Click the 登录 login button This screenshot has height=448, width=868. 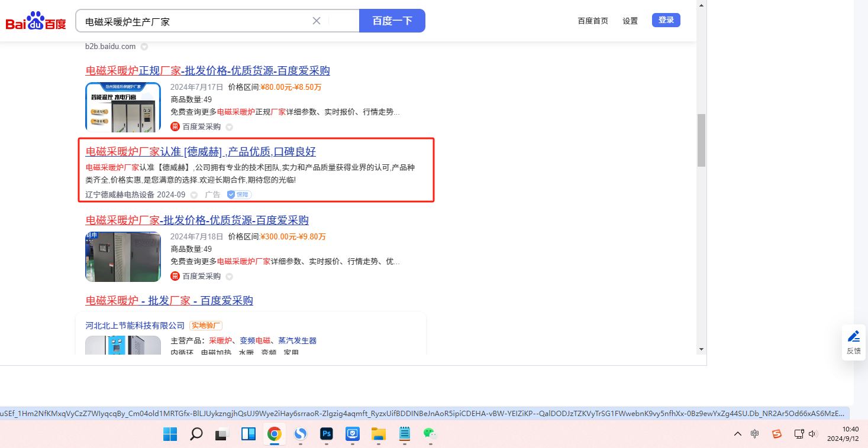[666, 20]
